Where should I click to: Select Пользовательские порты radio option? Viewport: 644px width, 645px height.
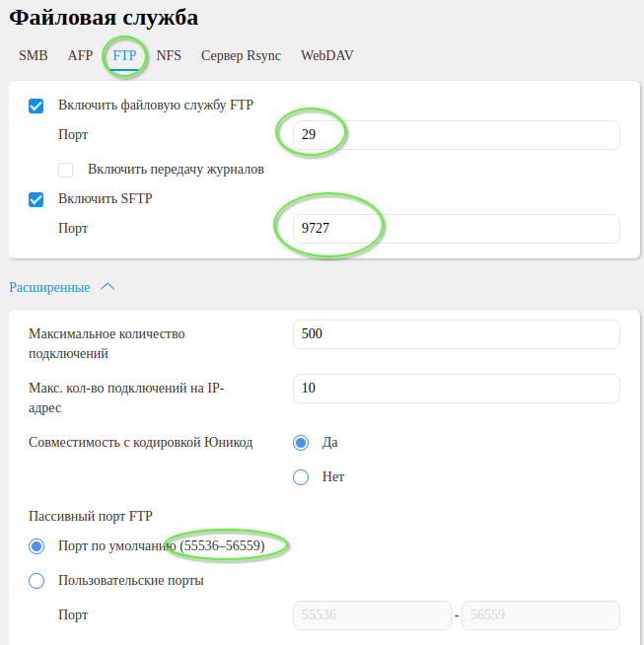[36, 581]
